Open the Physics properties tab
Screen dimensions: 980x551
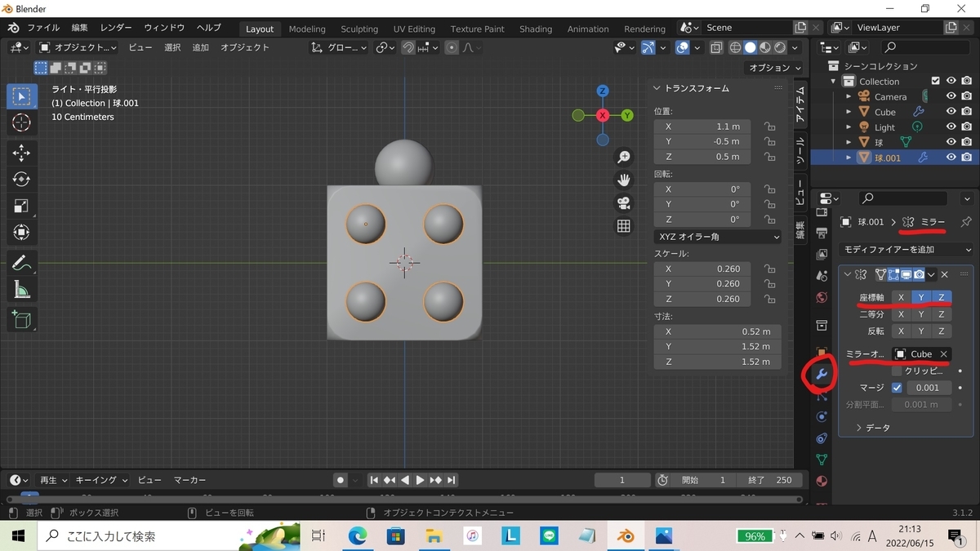point(822,417)
